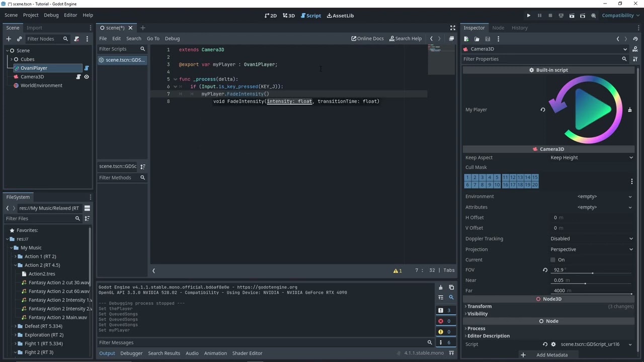Image resolution: width=644 pixels, height=362 pixels.
Task: Switch to AssetLib workspace
Action: coord(340,16)
